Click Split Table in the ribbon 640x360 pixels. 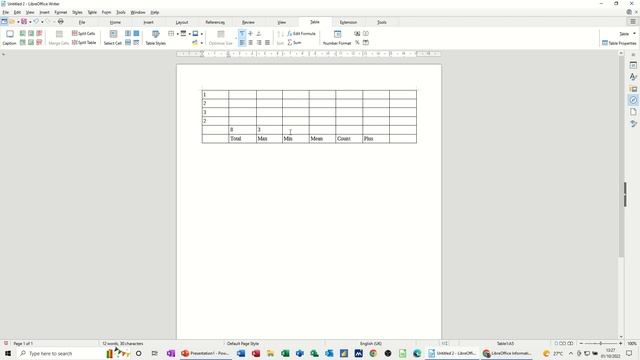(x=84, y=42)
